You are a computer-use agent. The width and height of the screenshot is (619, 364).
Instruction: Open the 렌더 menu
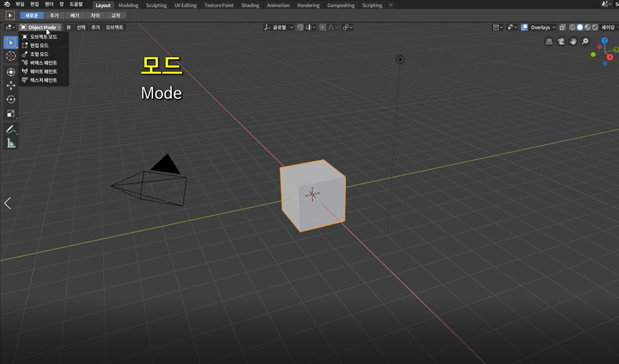point(49,5)
